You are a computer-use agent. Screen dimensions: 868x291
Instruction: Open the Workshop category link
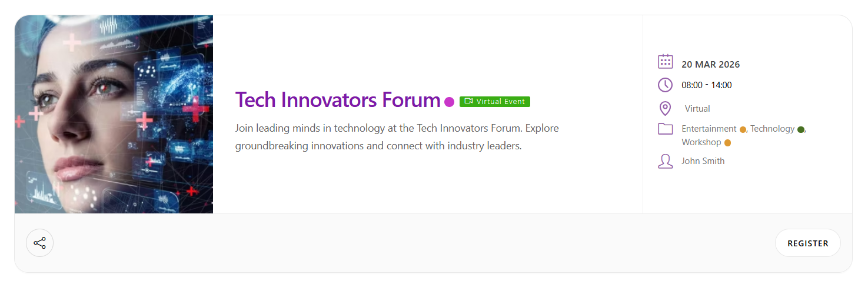click(x=701, y=142)
